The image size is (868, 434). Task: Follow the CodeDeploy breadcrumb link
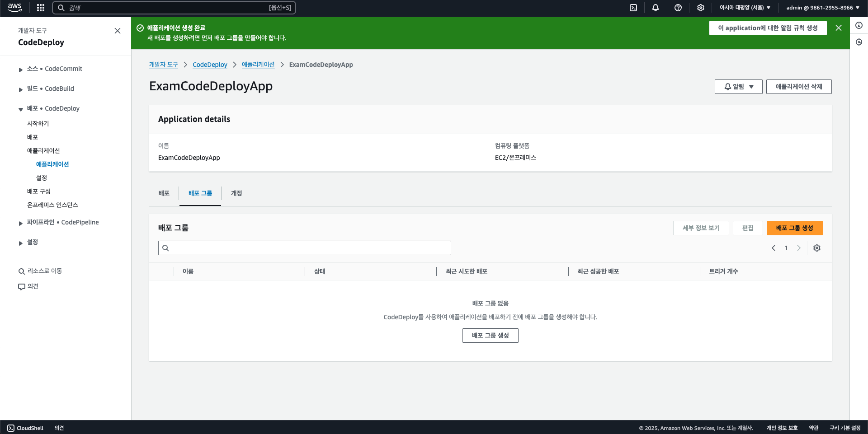coord(210,65)
